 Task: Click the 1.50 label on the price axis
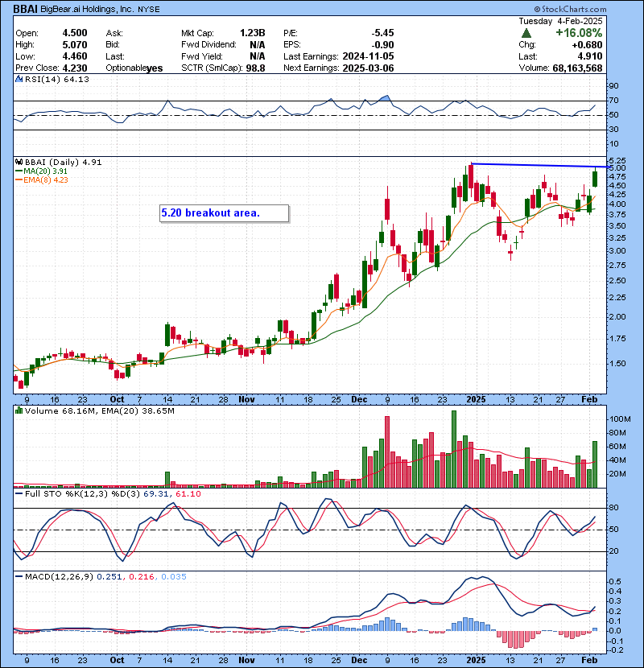617,364
